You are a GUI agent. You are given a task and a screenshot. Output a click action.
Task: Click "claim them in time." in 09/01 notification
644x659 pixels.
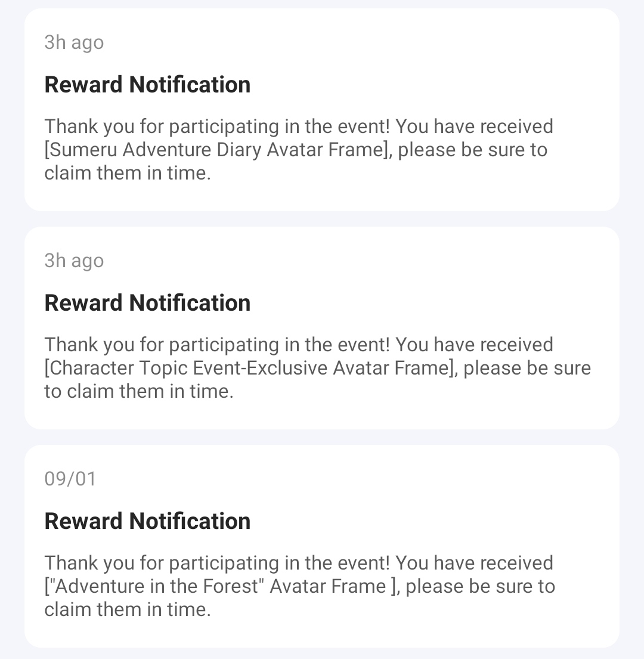(128, 610)
